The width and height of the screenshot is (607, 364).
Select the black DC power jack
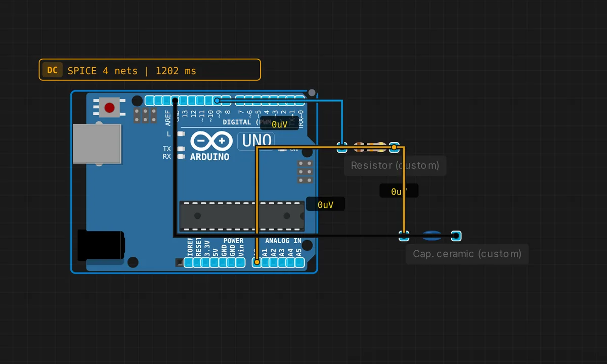101,245
